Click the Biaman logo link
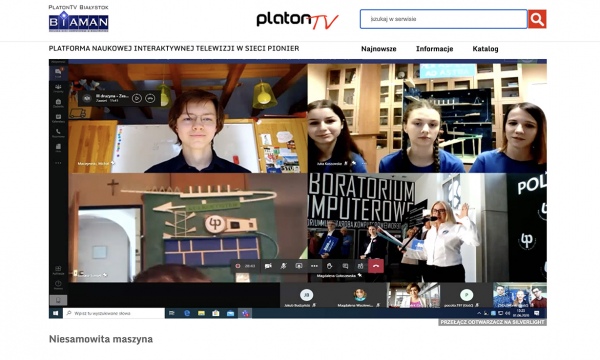 pos(78,19)
